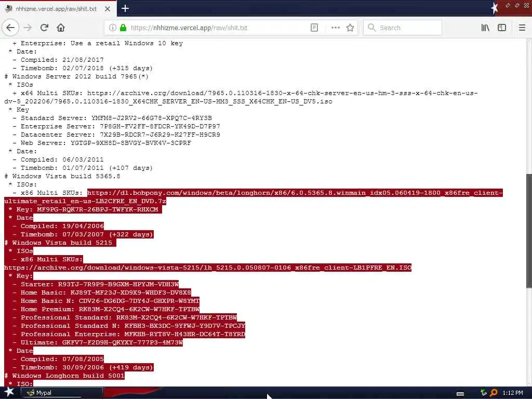Screen dimensions: 532x399
Task: Open a new tab with the plus button
Action: click(x=125, y=8)
